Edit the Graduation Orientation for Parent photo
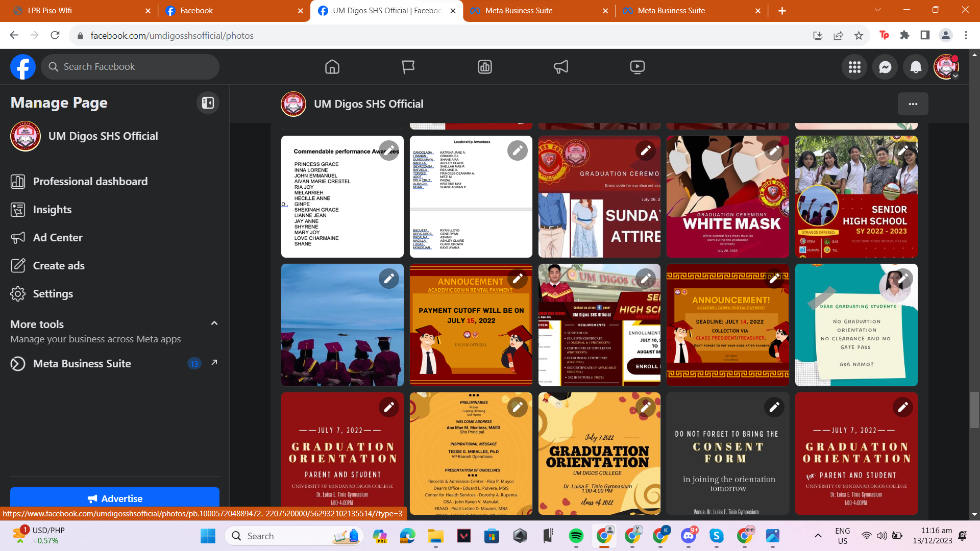Screen dimensions: 980x551 tap(903, 407)
